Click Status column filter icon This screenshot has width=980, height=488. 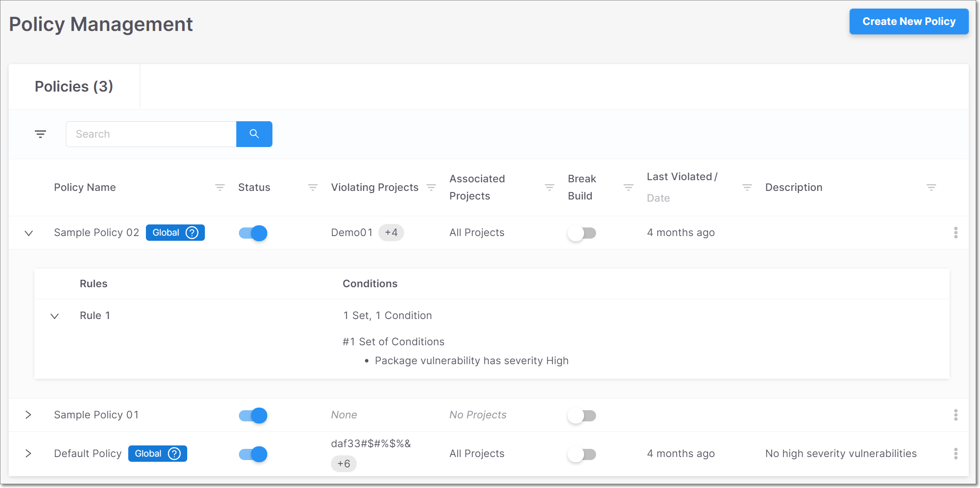point(312,187)
